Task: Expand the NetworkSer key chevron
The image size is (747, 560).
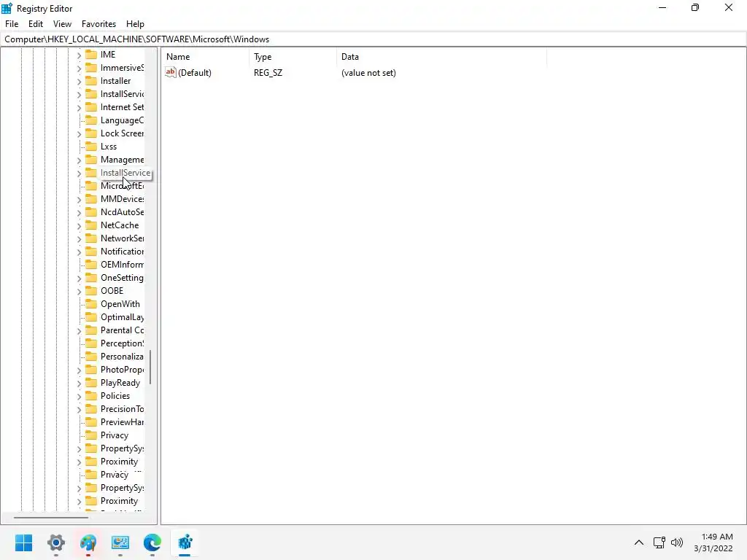Action: click(79, 239)
